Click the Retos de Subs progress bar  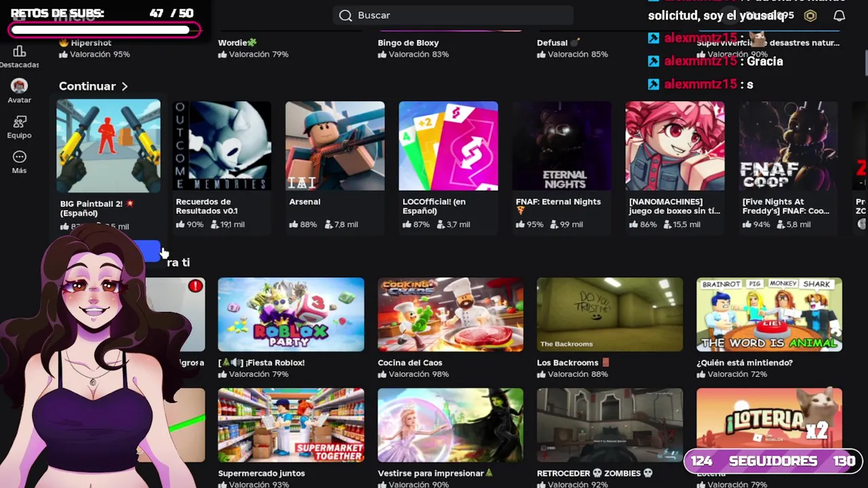tap(105, 30)
